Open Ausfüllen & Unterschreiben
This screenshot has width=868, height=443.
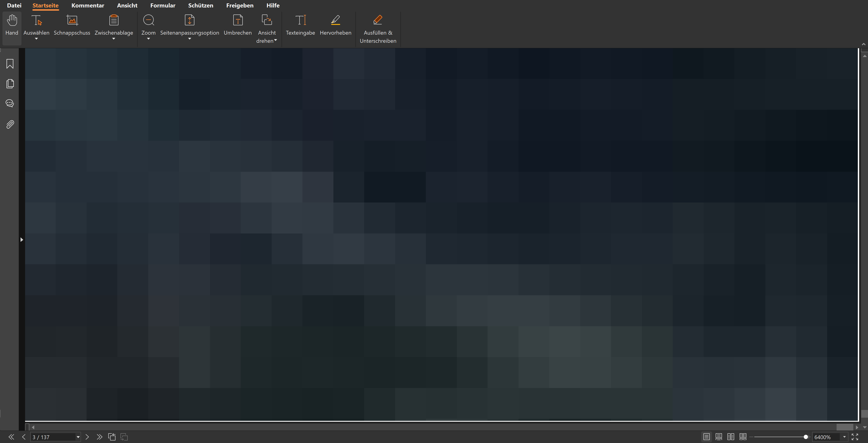click(378, 29)
